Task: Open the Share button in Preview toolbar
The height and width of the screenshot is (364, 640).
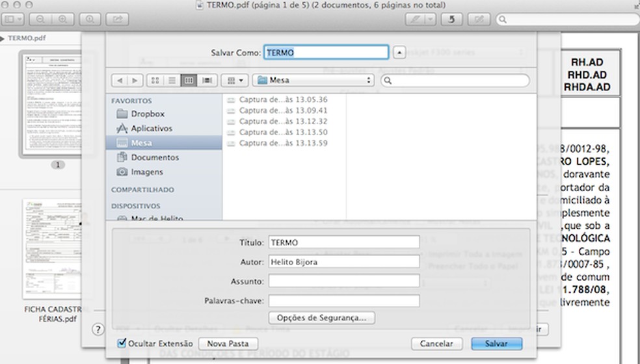Action: [117, 19]
